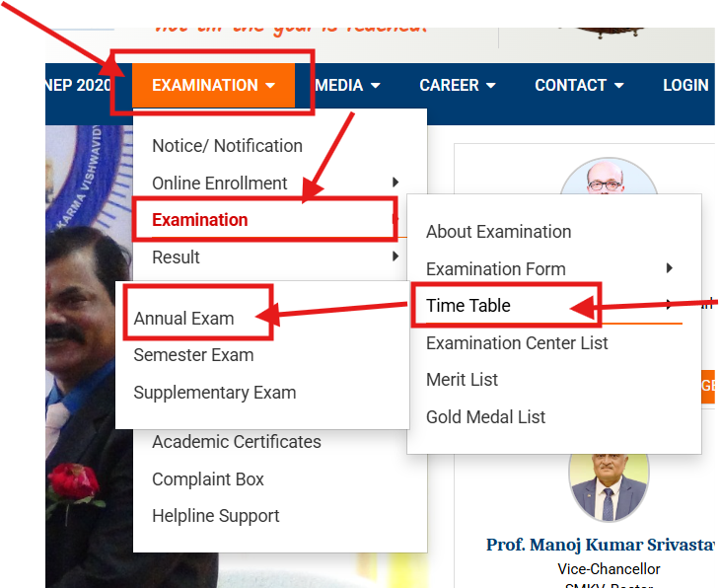The height and width of the screenshot is (588, 719).
Task: Open the Helpline Support entry
Action: [216, 516]
